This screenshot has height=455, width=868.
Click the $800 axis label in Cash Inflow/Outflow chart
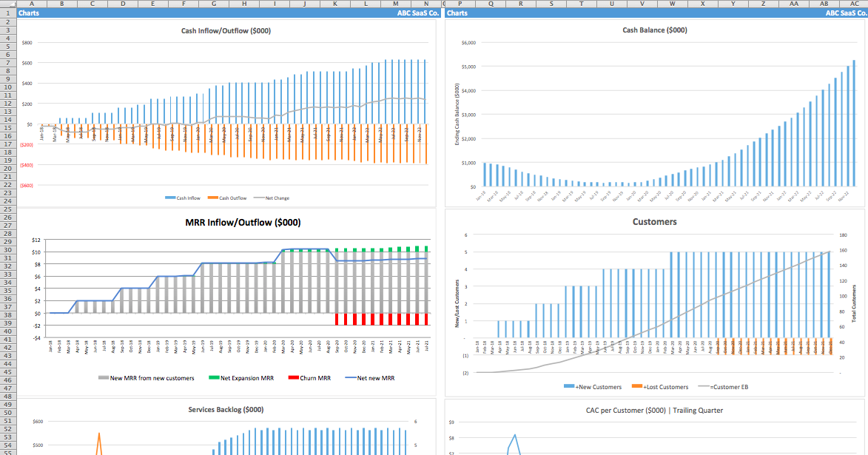tap(27, 43)
